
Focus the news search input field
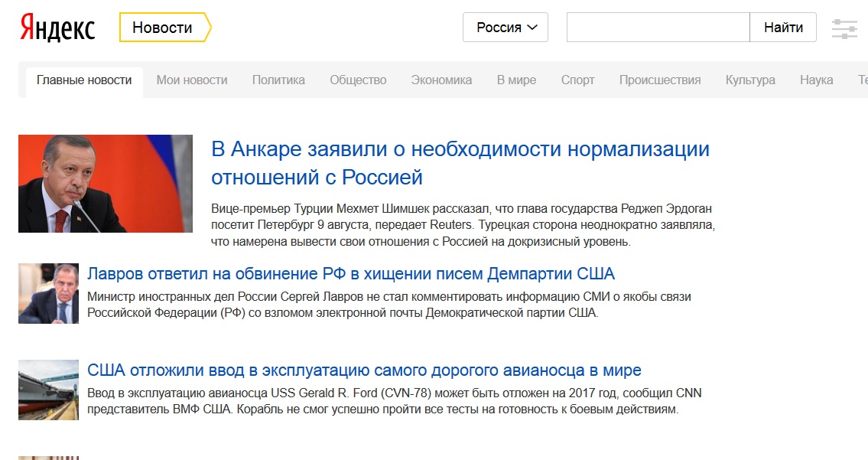point(658,27)
